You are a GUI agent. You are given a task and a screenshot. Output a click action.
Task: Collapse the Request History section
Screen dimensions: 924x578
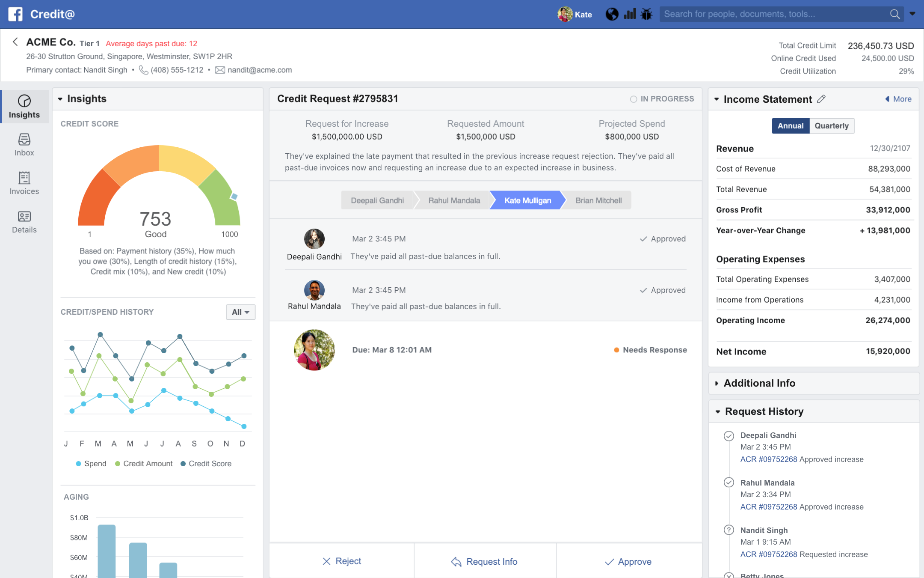[764, 411]
